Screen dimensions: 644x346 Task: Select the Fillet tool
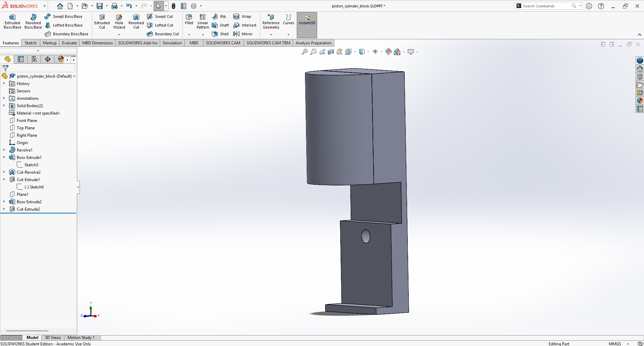pos(189,19)
